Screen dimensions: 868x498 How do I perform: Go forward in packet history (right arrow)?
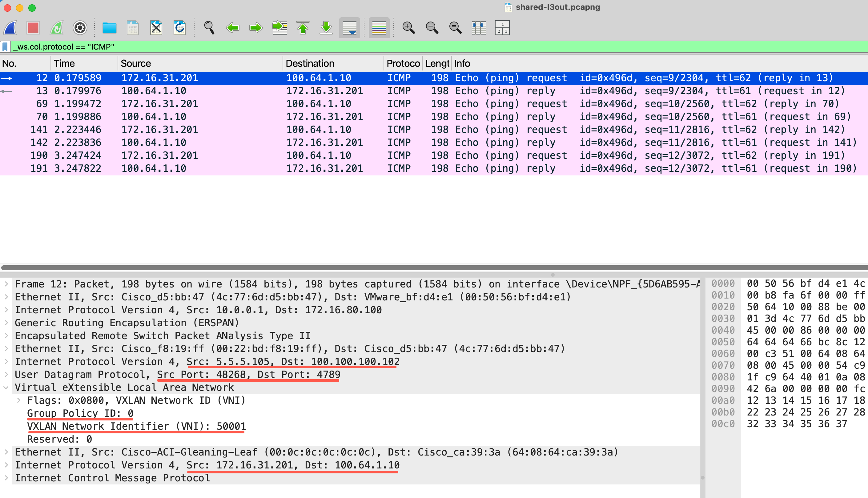[256, 28]
